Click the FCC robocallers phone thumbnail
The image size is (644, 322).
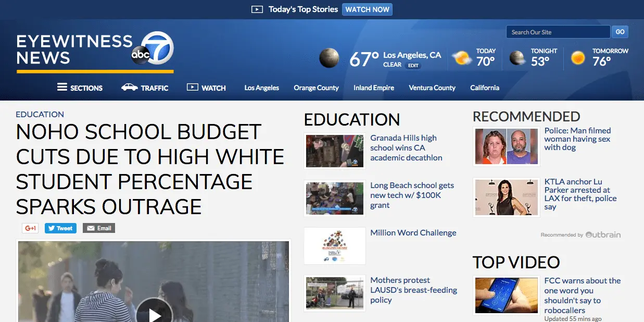click(507, 295)
